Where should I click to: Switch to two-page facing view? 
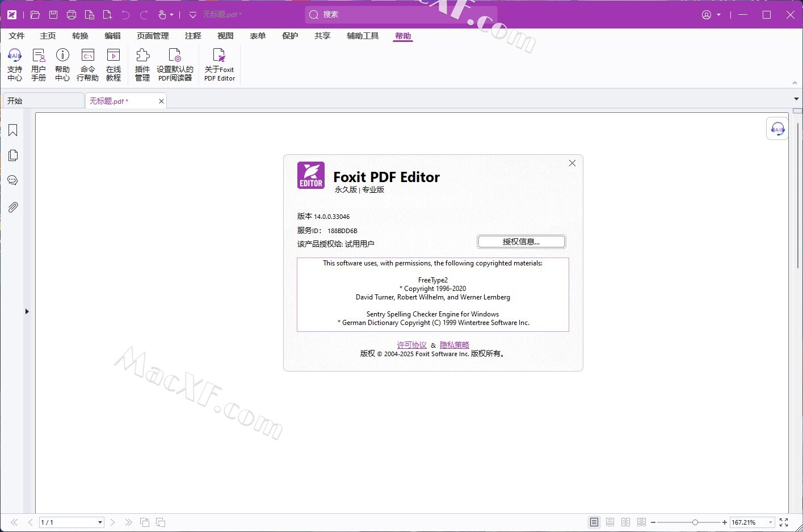[x=626, y=522]
